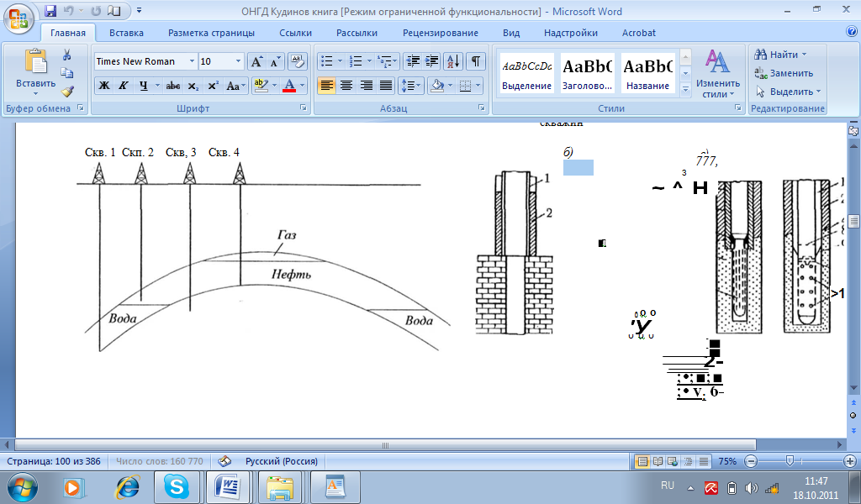
Task: Click the Format Painter brush icon
Action: coord(66,92)
